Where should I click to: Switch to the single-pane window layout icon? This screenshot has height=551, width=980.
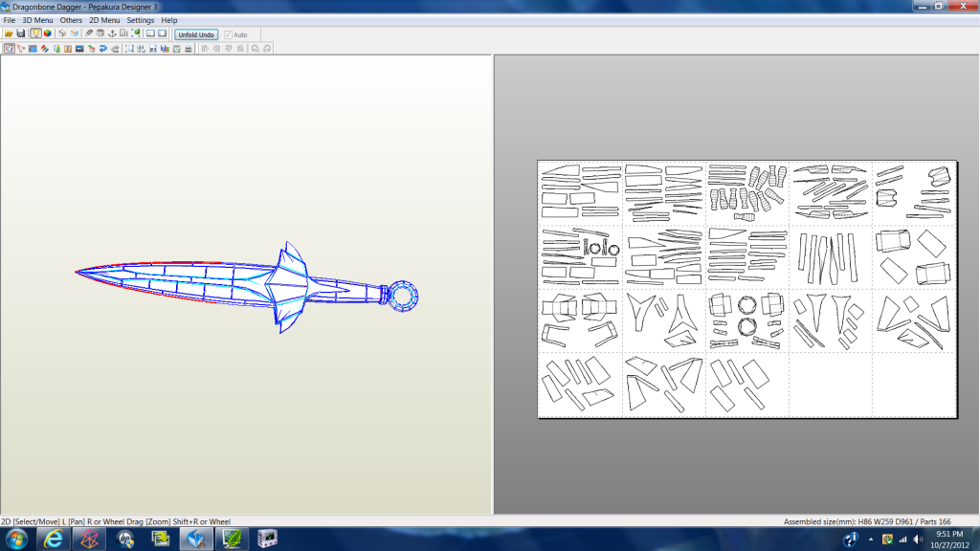click(163, 33)
